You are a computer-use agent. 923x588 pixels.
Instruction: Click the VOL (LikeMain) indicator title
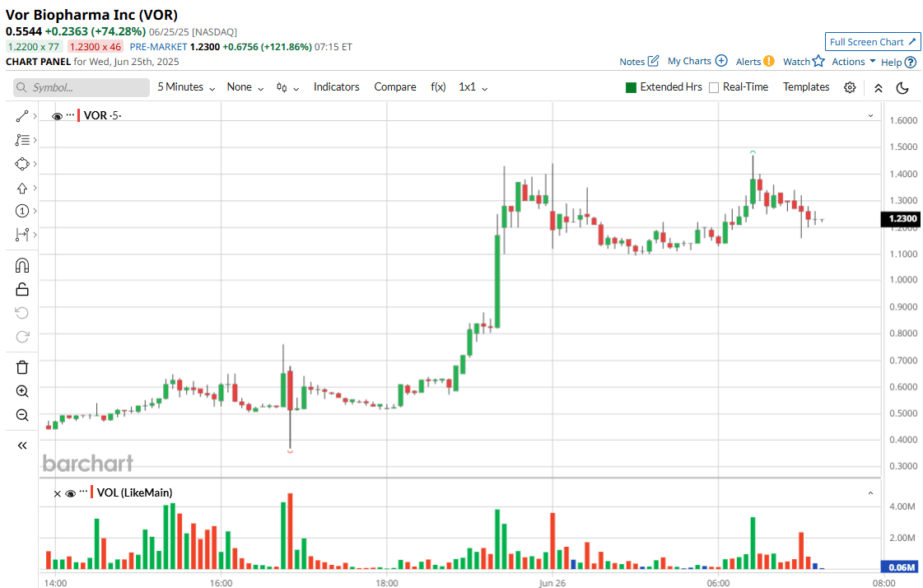point(135,492)
